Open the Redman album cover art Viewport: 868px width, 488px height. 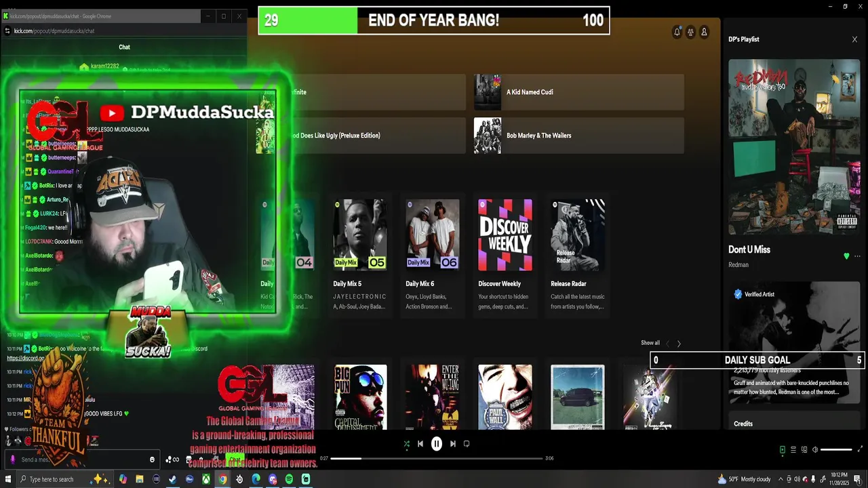coord(794,146)
